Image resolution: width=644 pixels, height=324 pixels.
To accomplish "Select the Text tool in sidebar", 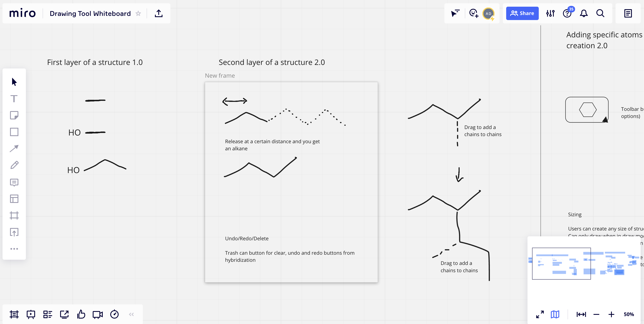I will 14,99.
